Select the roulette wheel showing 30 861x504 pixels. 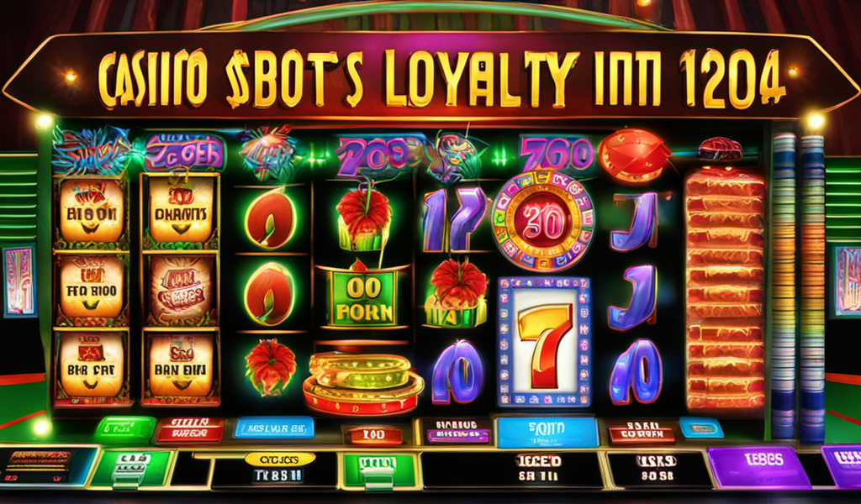542,222
